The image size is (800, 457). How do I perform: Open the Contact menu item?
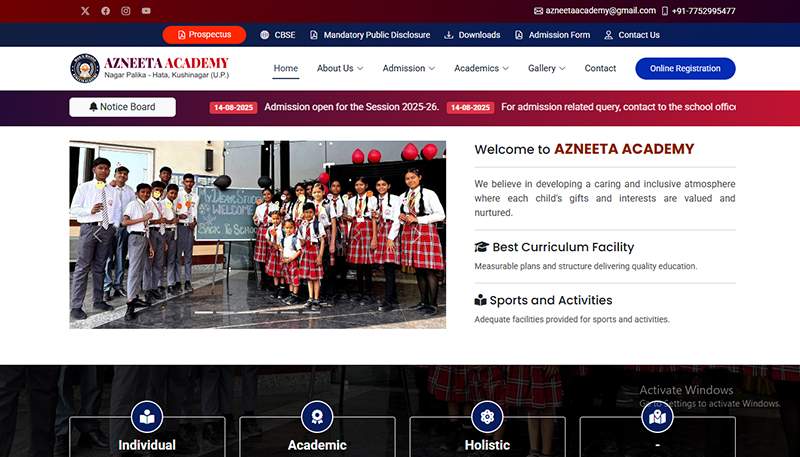pos(600,68)
